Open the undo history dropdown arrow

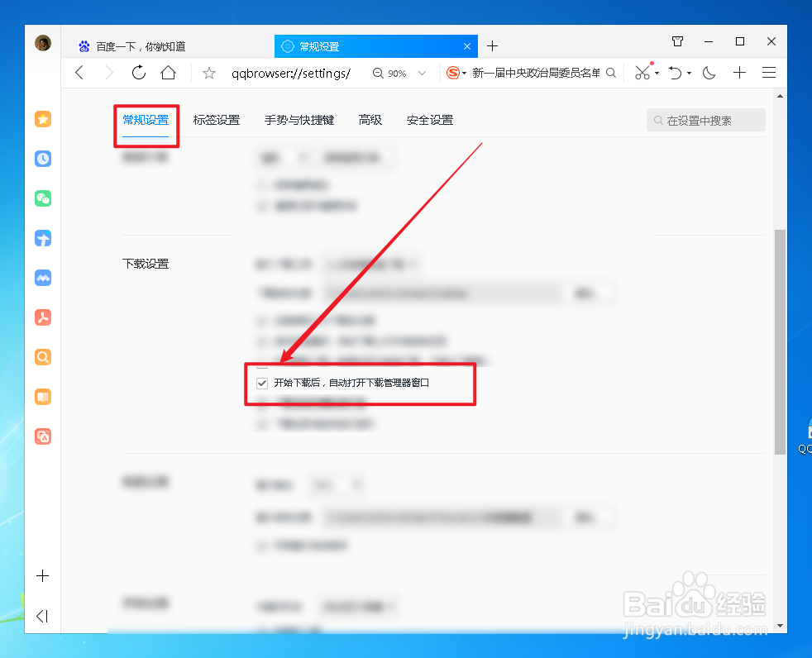pos(689,73)
